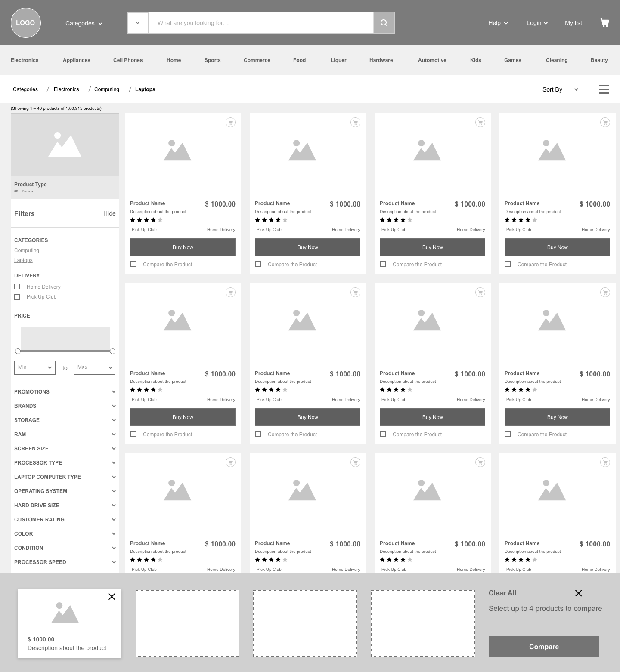Open My list link in header

(x=573, y=23)
